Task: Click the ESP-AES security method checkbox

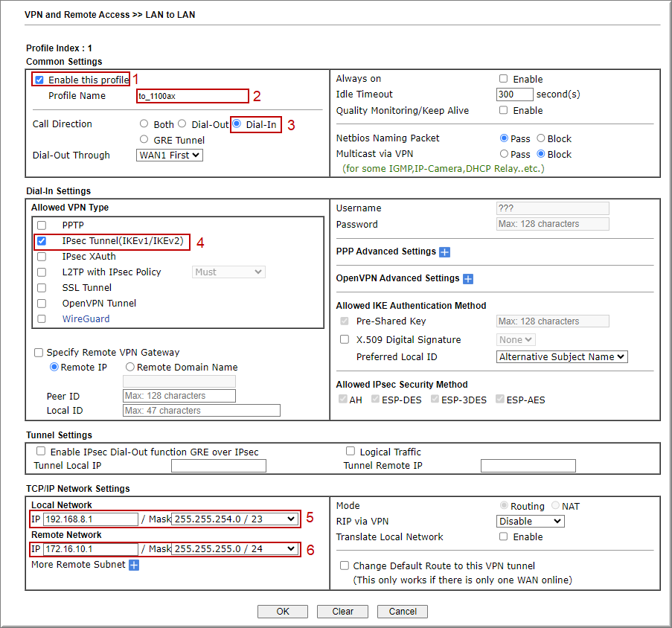Action: coord(499,400)
